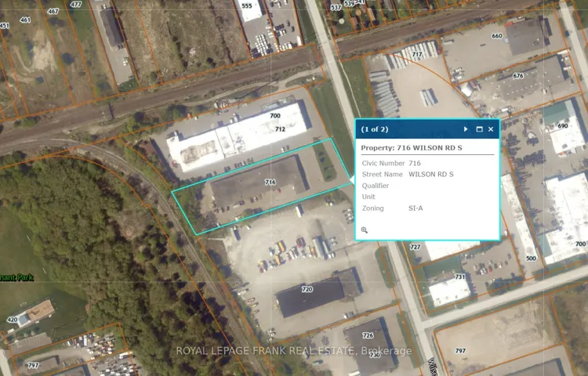Click parcel number 726 label

click(368, 335)
